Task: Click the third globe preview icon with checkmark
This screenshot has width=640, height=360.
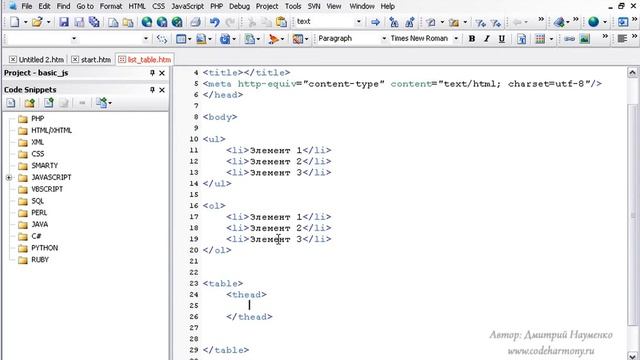Action: pyautogui.click(x=177, y=22)
